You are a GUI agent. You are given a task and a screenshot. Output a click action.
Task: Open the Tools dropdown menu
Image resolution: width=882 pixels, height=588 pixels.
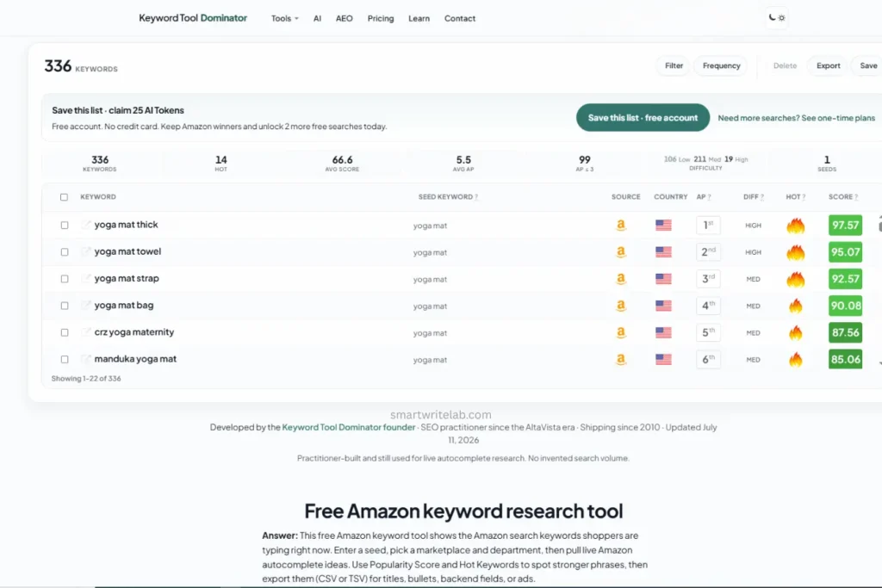(x=284, y=19)
